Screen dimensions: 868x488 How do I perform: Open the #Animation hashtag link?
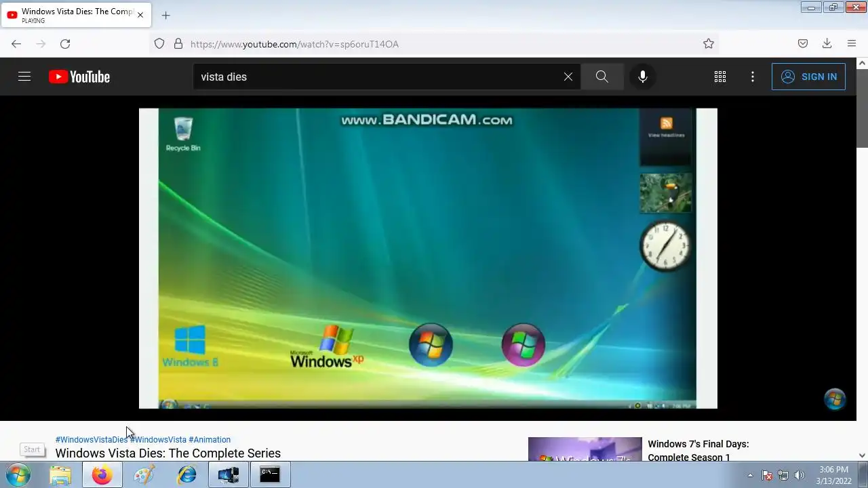point(210,440)
